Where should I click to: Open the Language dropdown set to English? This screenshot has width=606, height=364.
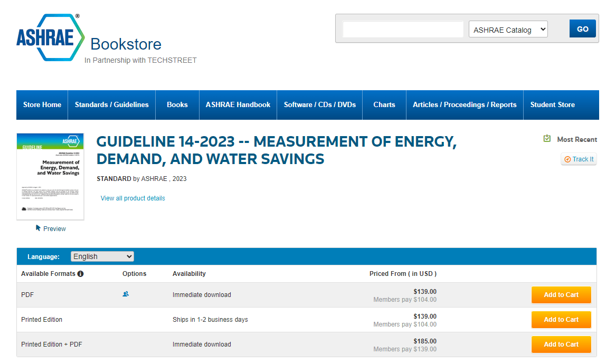click(102, 256)
